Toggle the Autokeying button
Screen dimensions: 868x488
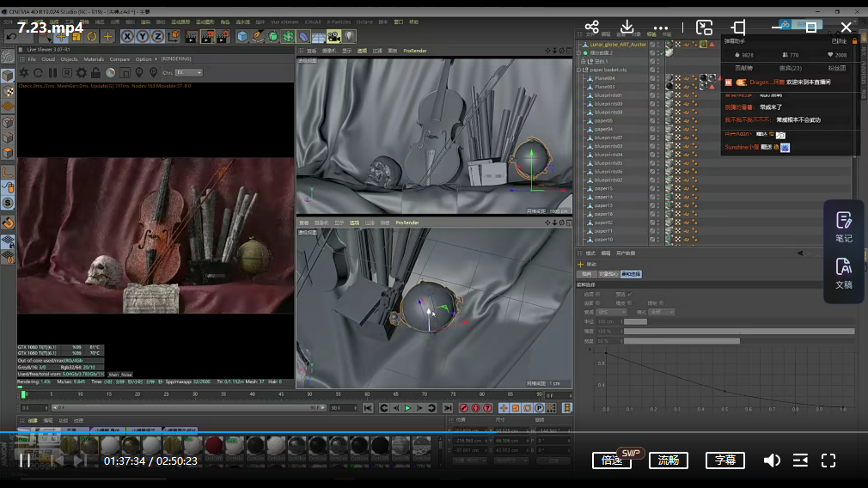[475, 408]
